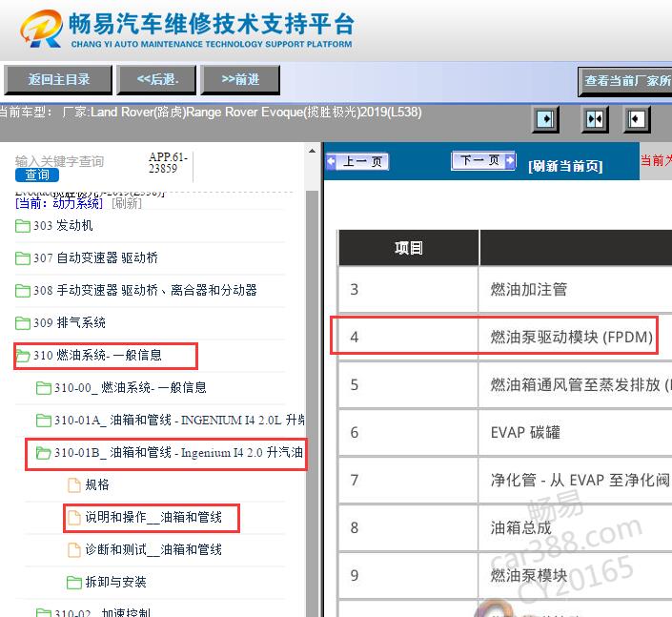Open the 310-00_燃油系统-一般信息 subfolder
672x617 pixels.
[x=131, y=387]
